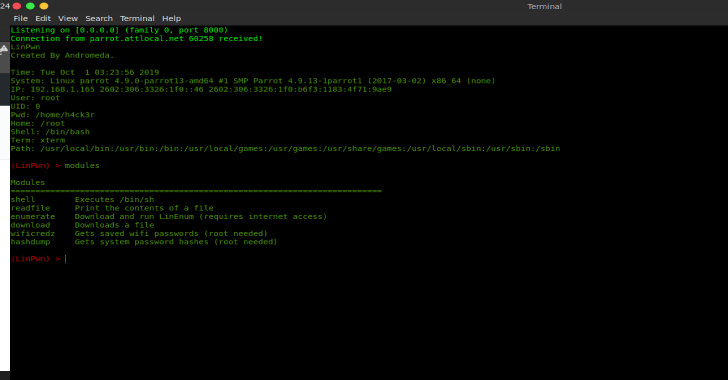Click the typed 'modules' command text

[82, 165]
